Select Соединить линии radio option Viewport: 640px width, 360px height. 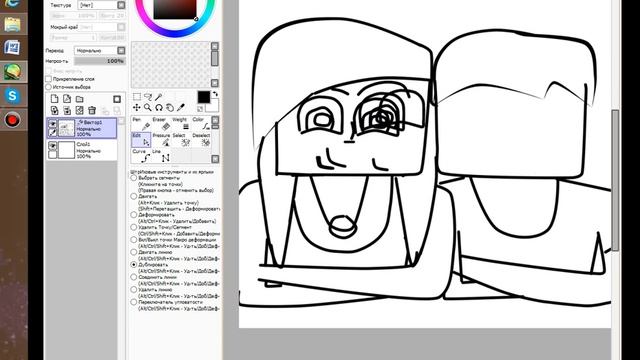point(133,277)
